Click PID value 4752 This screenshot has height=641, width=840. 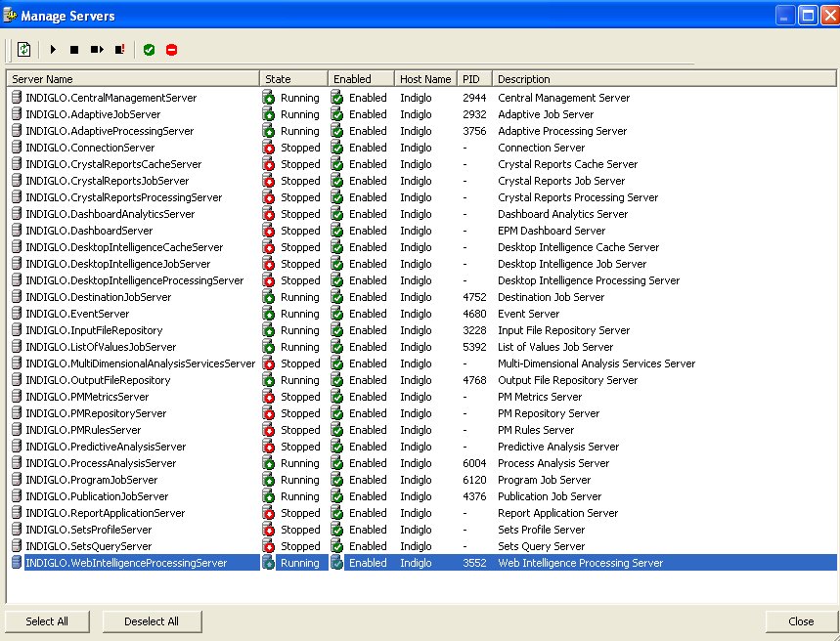click(474, 297)
